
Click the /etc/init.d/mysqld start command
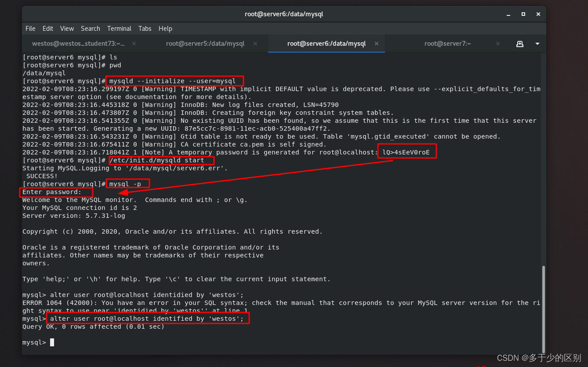click(x=157, y=160)
